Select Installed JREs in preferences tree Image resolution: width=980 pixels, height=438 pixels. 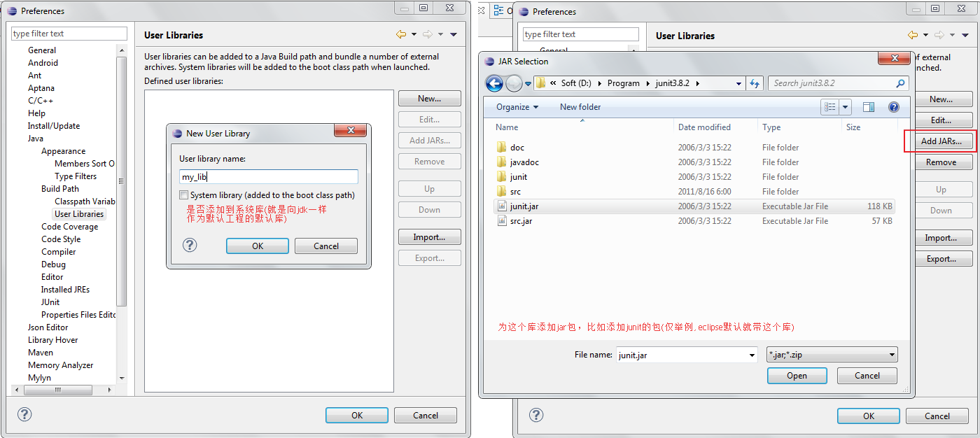tap(65, 290)
